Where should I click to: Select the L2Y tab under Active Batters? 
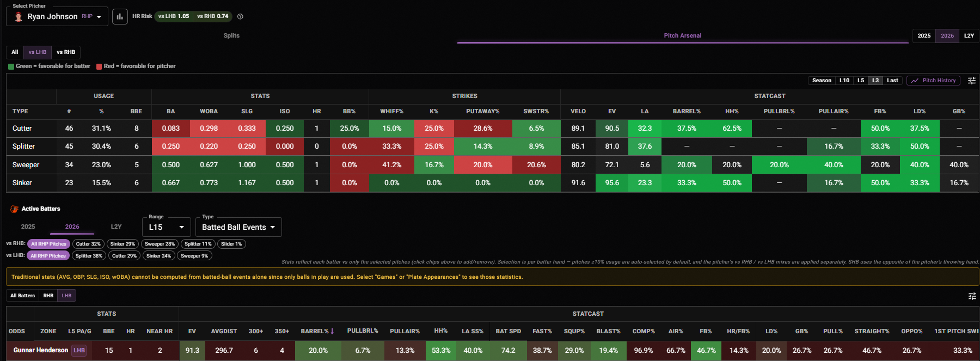click(x=116, y=227)
